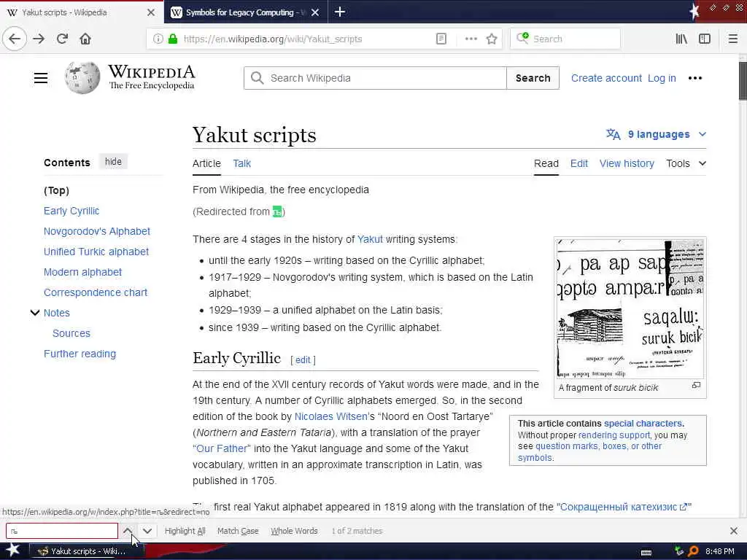Image resolution: width=747 pixels, height=560 pixels.
Task: Open a new browser tab
Action: tap(340, 12)
